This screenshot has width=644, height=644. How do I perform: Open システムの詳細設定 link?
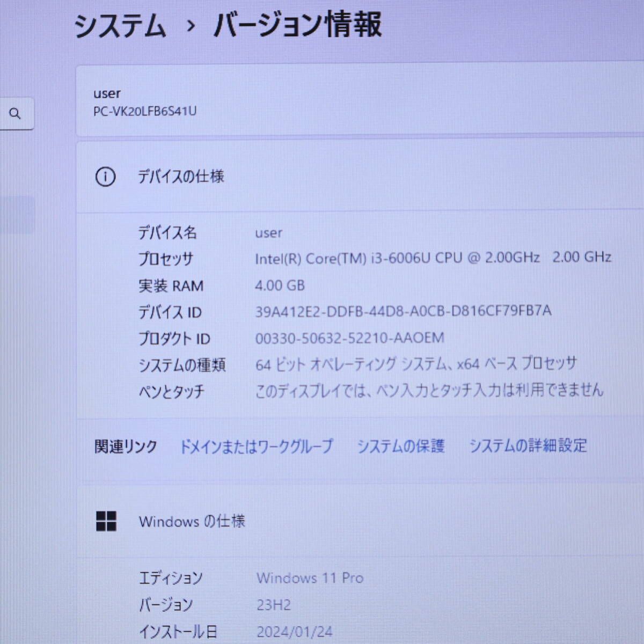(x=528, y=445)
